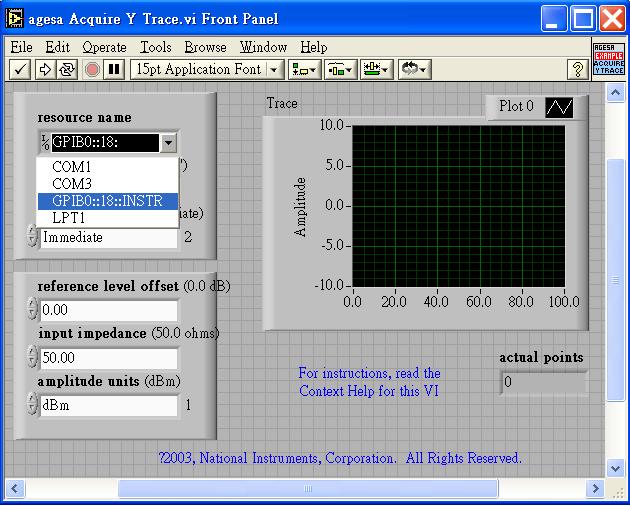Viewport: 630px width, 506px height.
Task: Click the reference level offset input field
Action: [x=108, y=310]
